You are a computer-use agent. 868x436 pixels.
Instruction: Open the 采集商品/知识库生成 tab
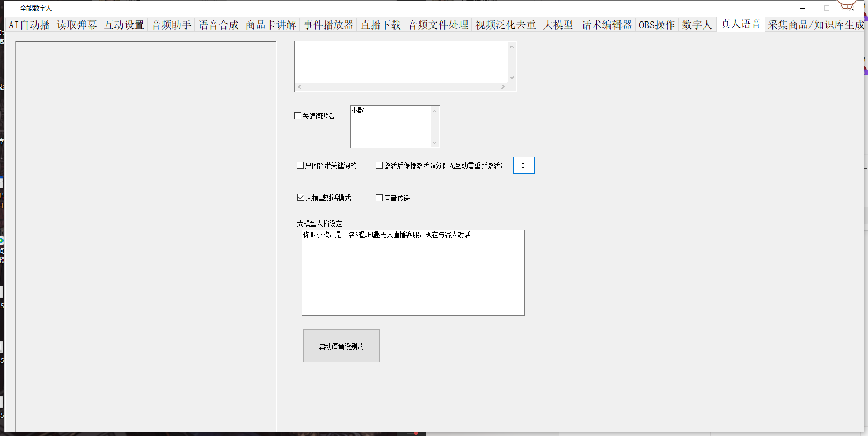click(x=815, y=25)
